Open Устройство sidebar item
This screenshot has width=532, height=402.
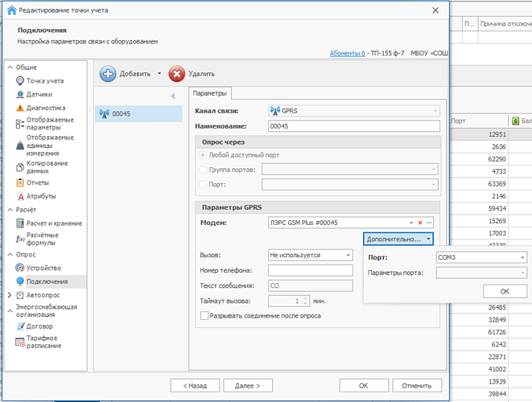[x=39, y=268]
